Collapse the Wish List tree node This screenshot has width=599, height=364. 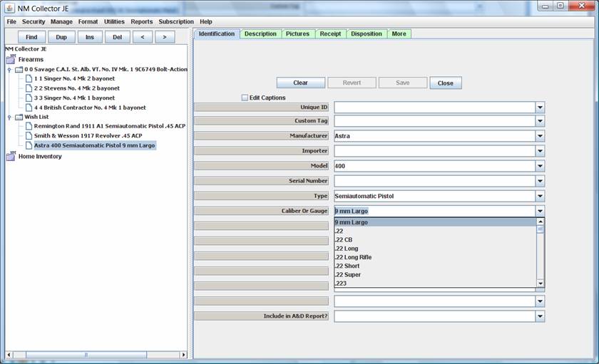9,117
